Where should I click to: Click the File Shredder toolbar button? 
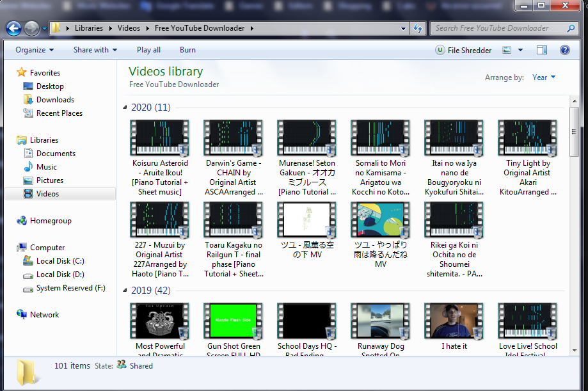(463, 50)
